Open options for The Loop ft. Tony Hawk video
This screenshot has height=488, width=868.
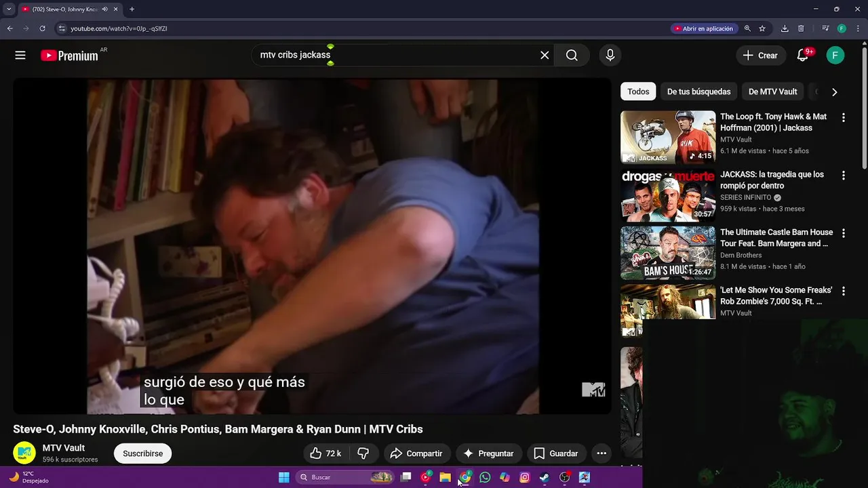point(844,117)
